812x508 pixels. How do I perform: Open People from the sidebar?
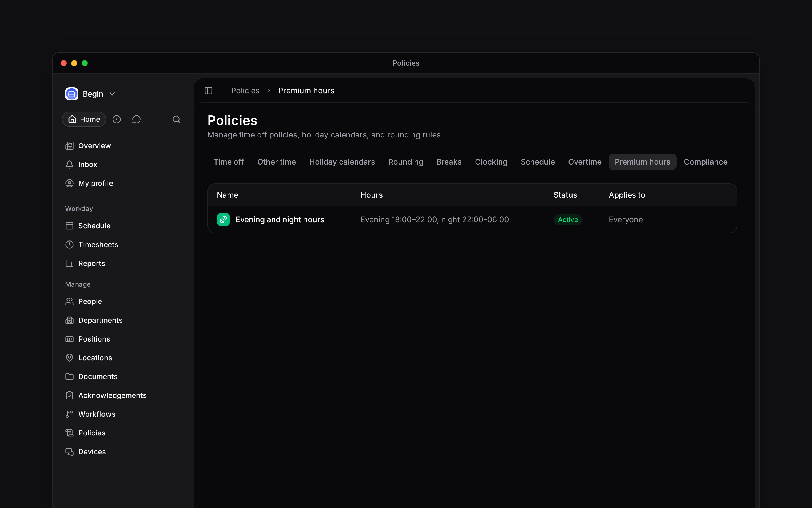124,301
